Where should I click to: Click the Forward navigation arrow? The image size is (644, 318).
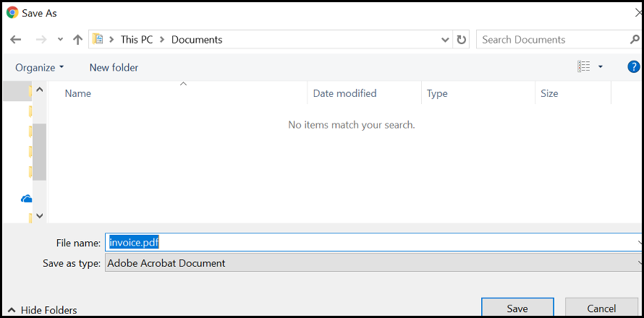coord(41,40)
